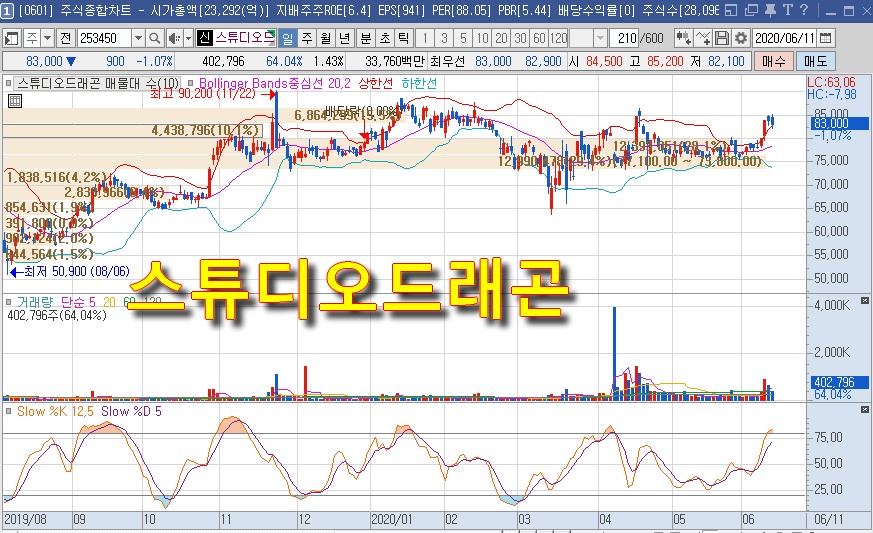Click the stock code field 253450
Screen dimensions: 873x533
[104, 38]
